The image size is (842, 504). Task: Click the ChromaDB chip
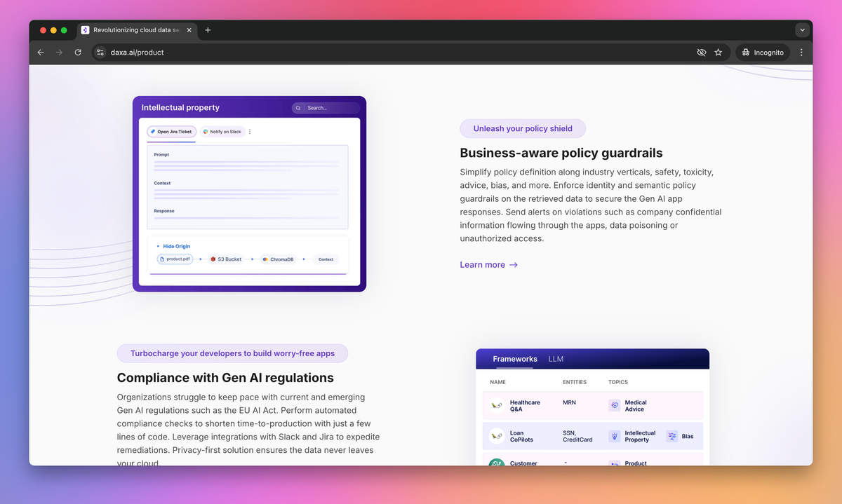coord(278,259)
